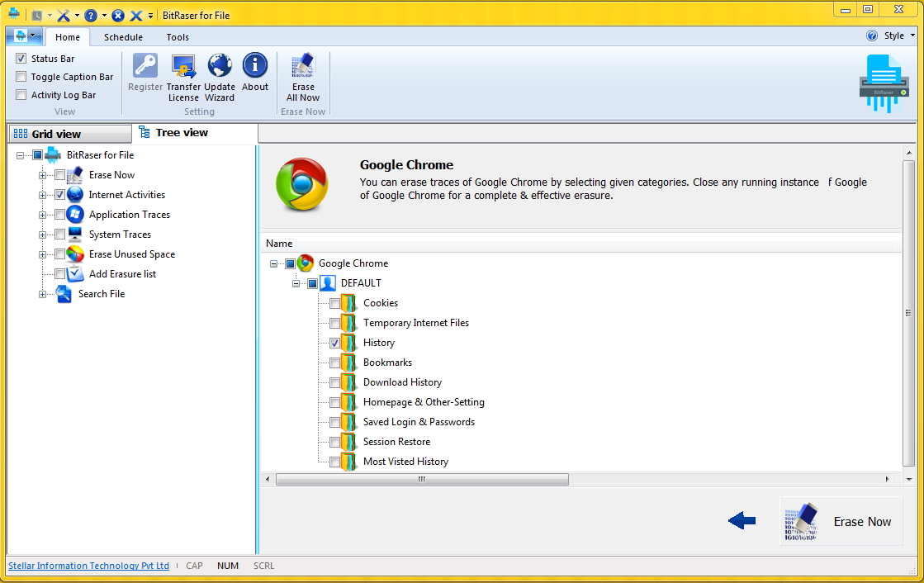The image size is (924, 583).
Task: Click the Add Erasure list checkmark icon
Action: (x=75, y=274)
